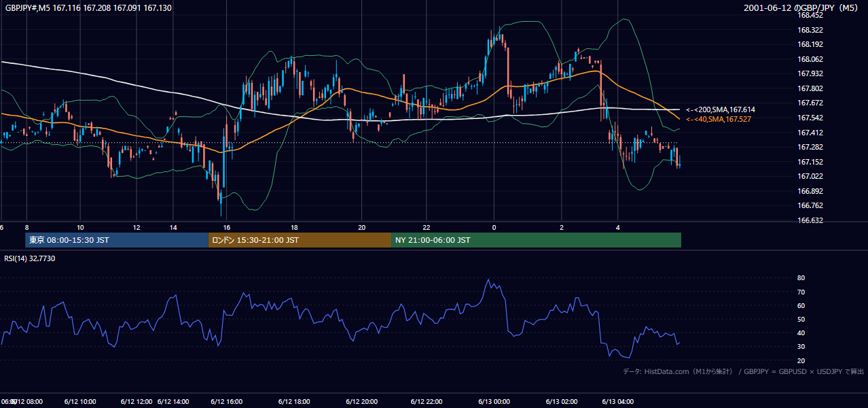
Task: Click the 40 SMA label reading 167.527
Action: pos(719,119)
